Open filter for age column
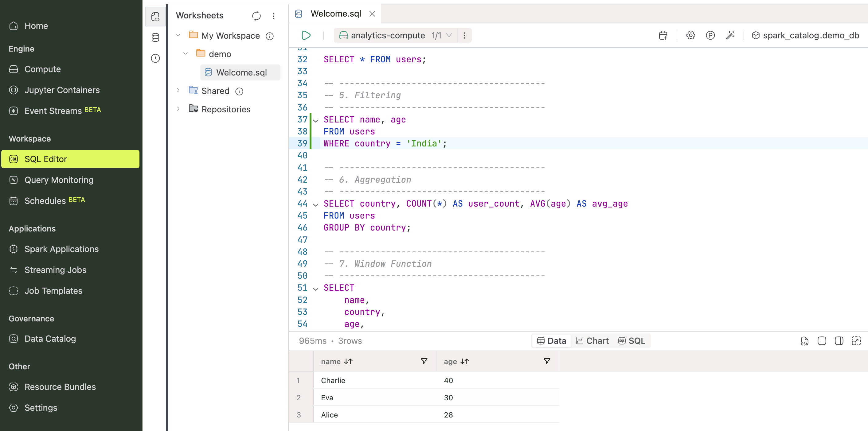Screen dimensions: 868x431 547,361
